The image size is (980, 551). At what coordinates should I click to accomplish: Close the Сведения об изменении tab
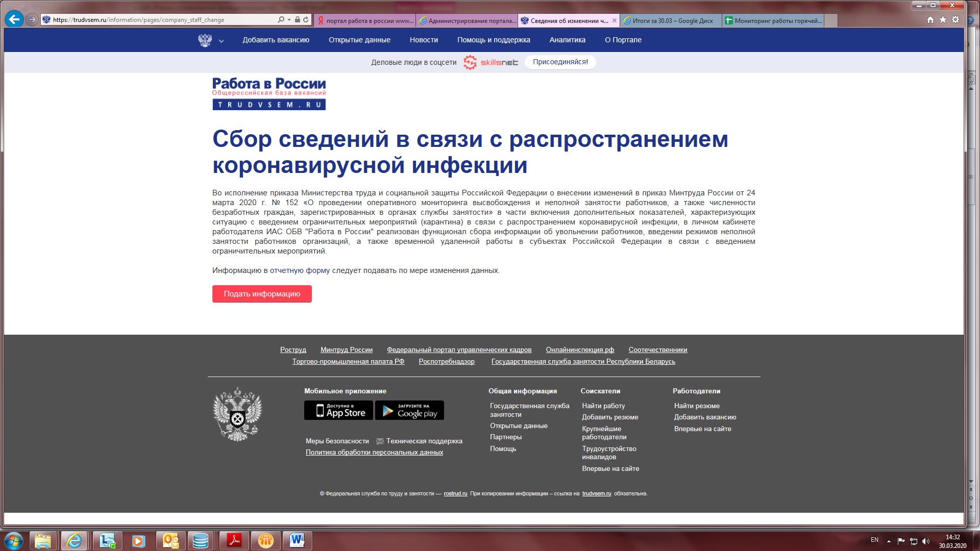pos(615,21)
